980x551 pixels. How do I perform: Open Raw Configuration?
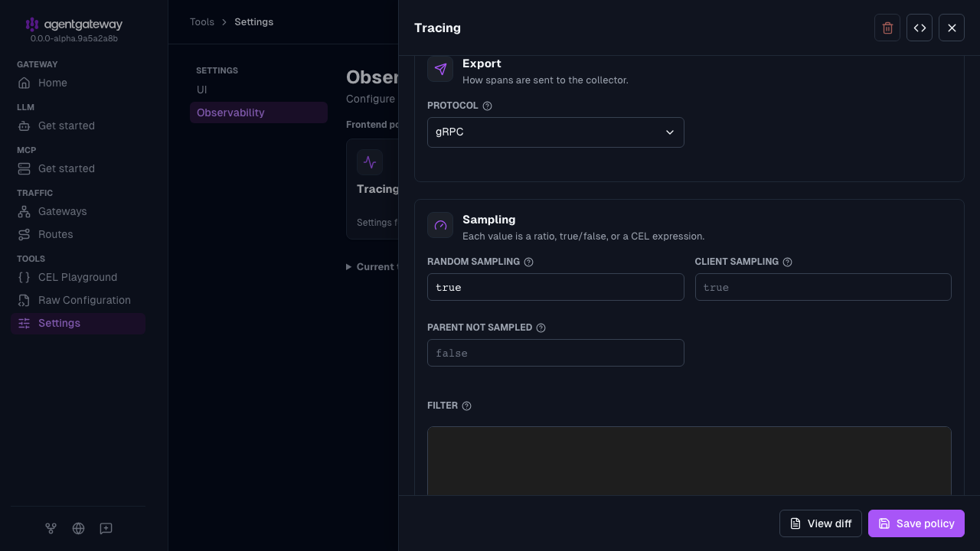click(x=78, y=300)
